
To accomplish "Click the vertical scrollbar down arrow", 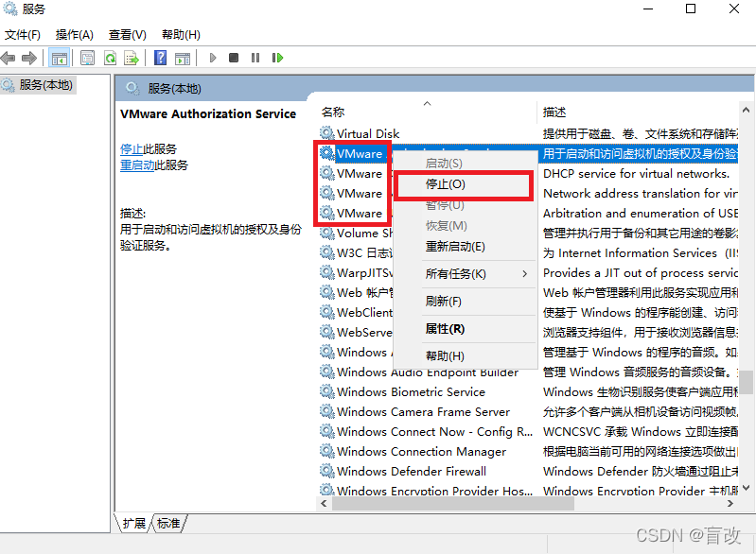I will (746, 488).
